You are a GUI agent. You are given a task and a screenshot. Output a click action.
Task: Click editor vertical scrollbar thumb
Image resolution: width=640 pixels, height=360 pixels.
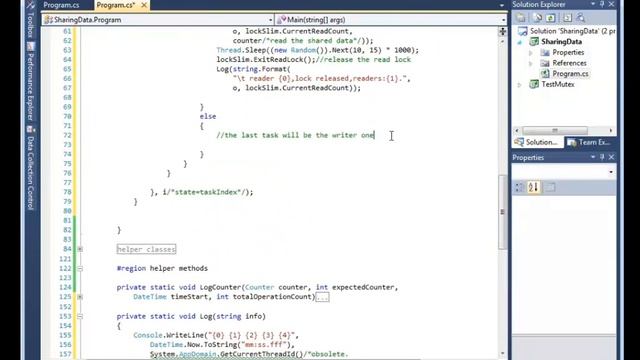pyautogui.click(x=502, y=212)
